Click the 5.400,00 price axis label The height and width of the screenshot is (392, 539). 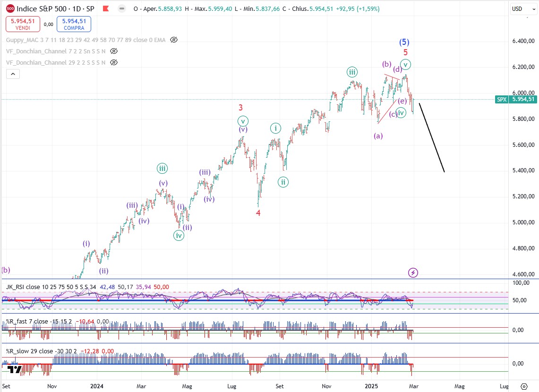pos(523,170)
